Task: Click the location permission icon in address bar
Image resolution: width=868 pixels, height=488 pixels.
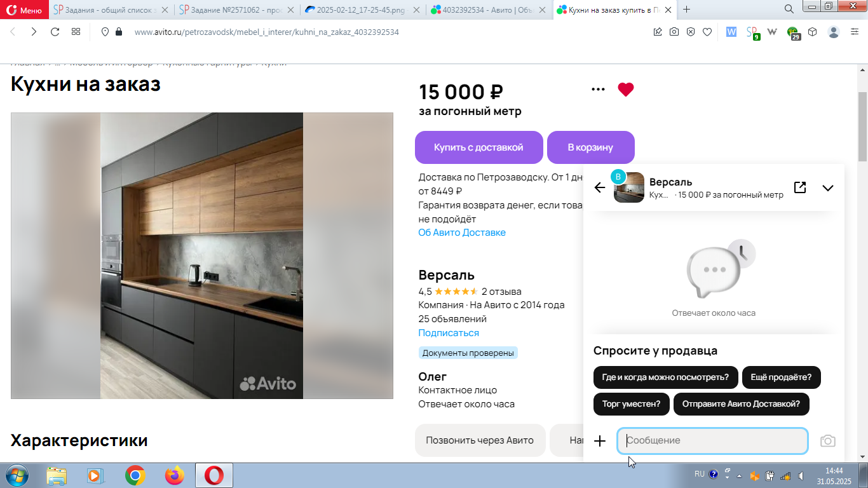Action: click(x=105, y=32)
